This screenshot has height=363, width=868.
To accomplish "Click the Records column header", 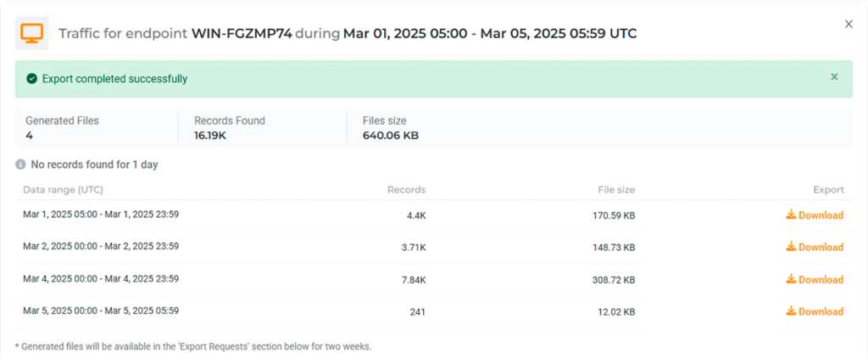I will (x=406, y=190).
